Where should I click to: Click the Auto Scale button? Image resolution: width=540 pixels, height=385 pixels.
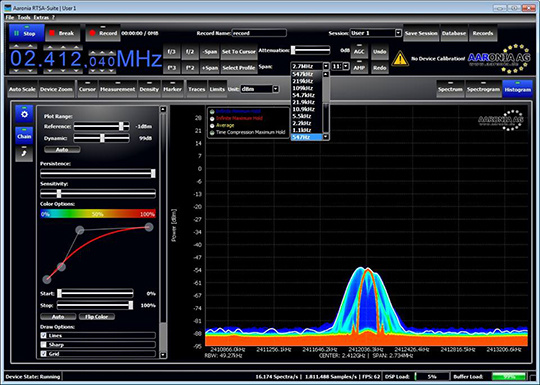pos(22,89)
